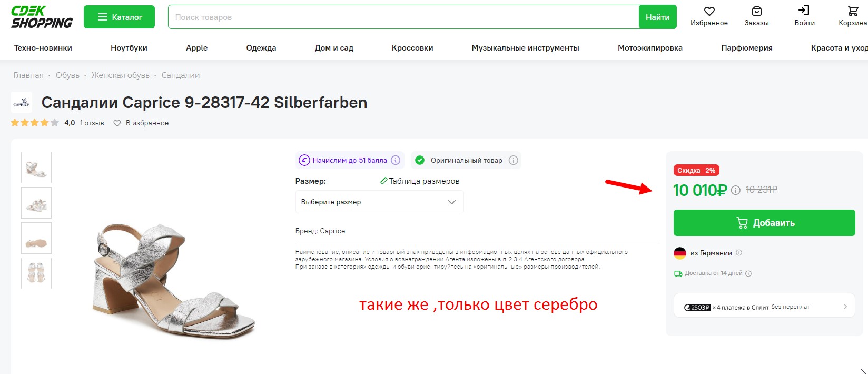This screenshot has width=868, height=374.
Task: Click in the Поиск товаров search field
Action: (403, 17)
